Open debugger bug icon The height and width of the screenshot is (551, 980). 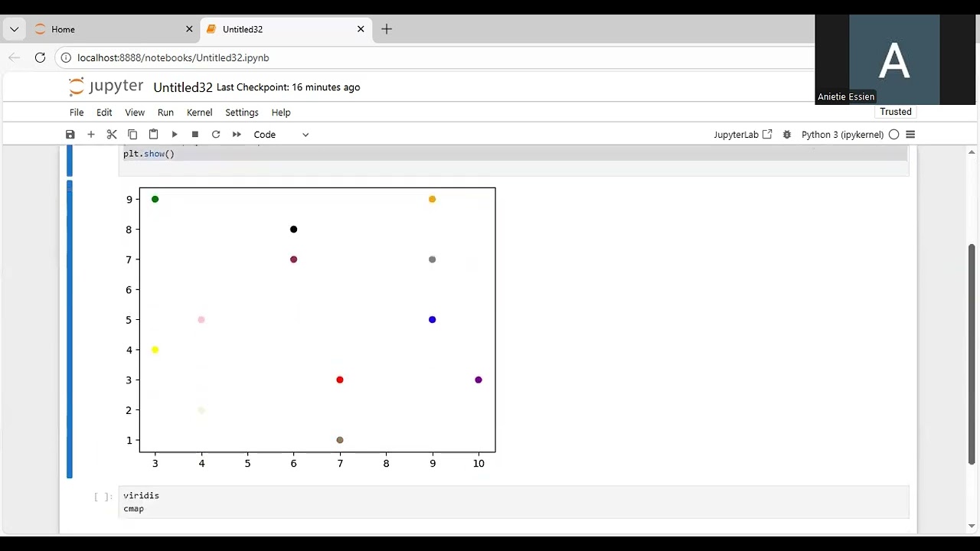pos(787,135)
